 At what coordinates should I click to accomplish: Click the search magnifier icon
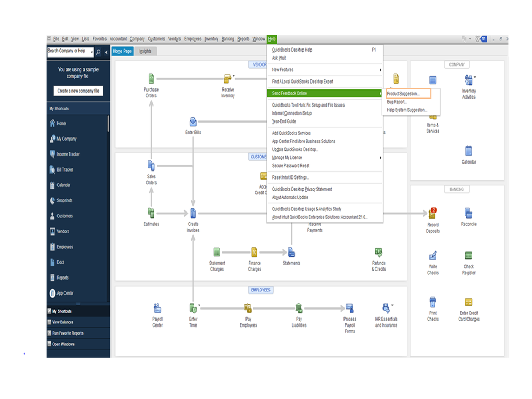click(98, 52)
